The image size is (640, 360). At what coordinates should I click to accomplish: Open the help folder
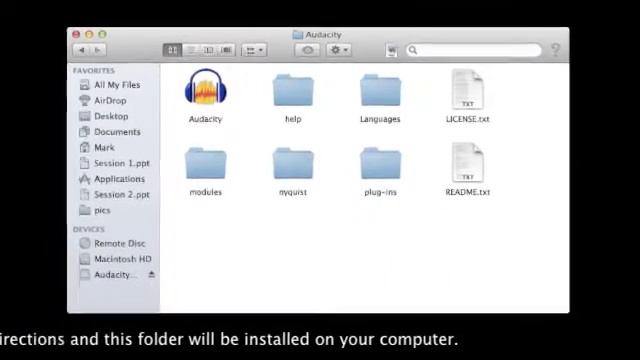click(293, 90)
